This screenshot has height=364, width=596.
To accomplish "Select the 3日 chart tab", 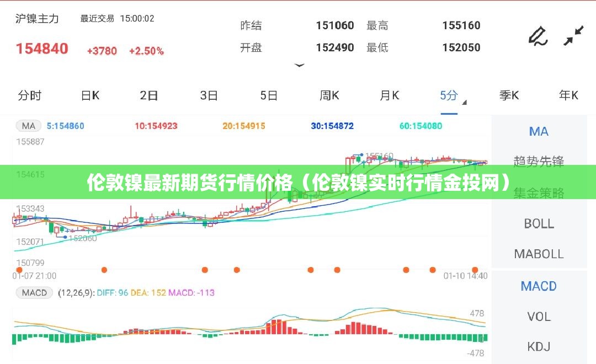I will click(209, 95).
